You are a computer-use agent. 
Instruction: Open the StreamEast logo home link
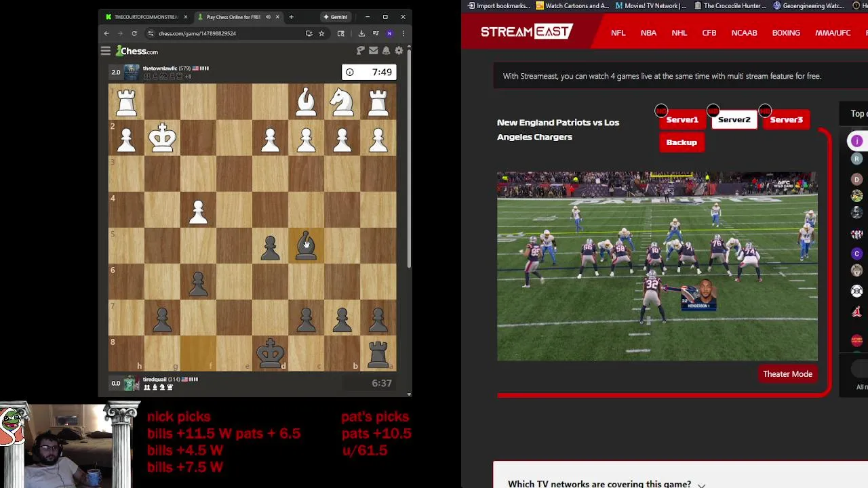click(x=527, y=32)
